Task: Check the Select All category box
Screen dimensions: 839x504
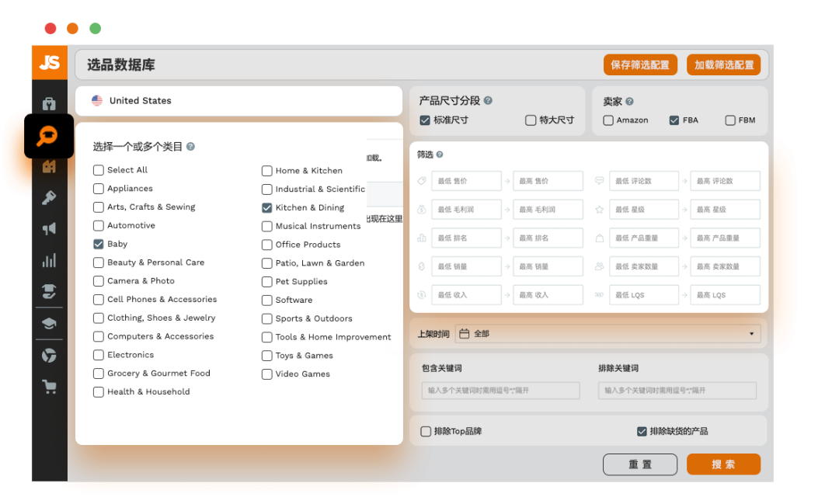Action: 99,170
